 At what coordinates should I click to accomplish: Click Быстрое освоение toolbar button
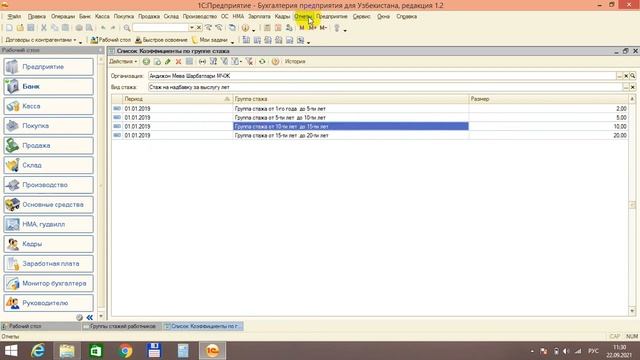pyautogui.click(x=161, y=40)
